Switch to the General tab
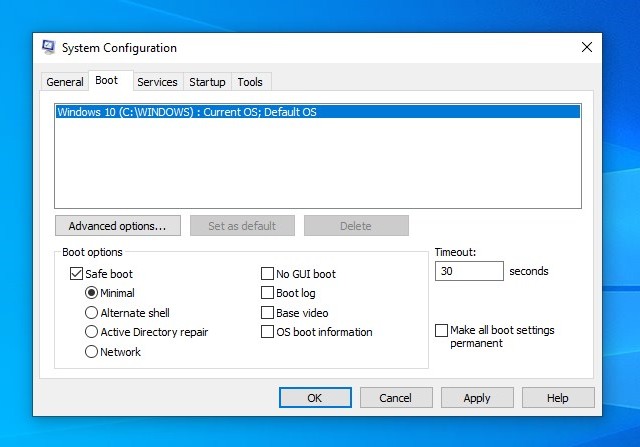The width and height of the screenshot is (640, 447). point(65,82)
